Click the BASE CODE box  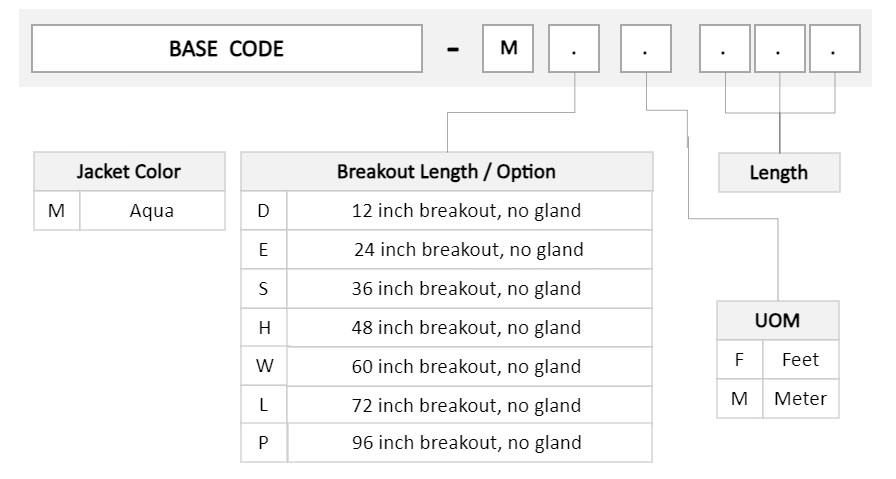227,49
